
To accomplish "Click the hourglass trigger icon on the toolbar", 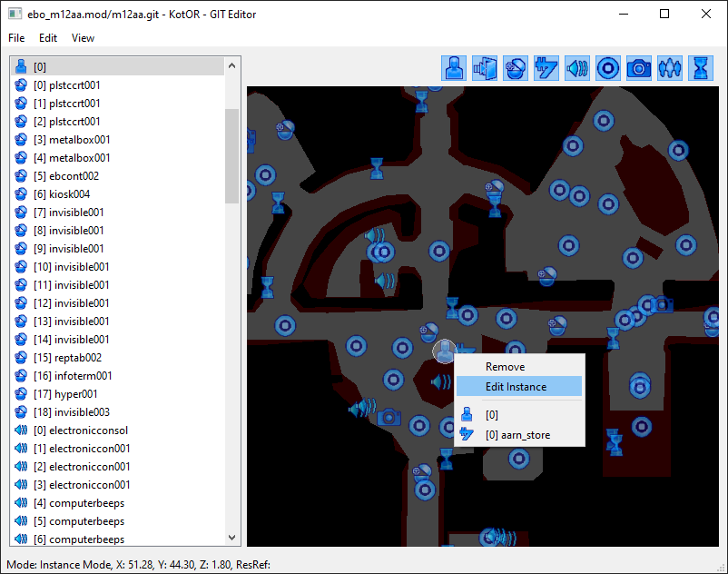I will coord(700,68).
